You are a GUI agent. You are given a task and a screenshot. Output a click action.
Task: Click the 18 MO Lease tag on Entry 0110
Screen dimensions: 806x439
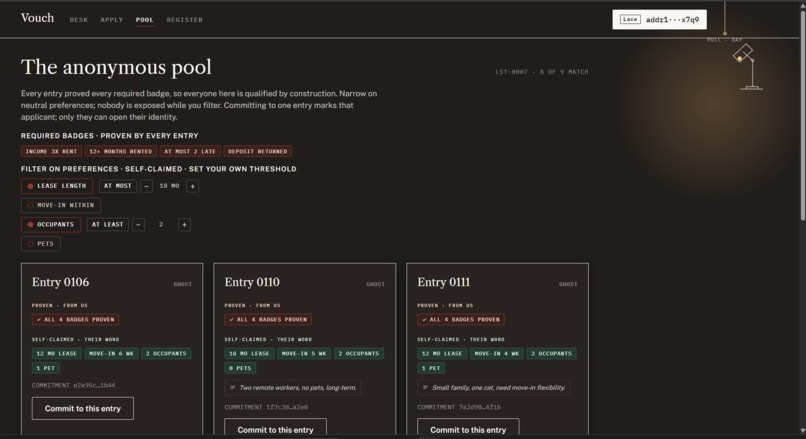[x=249, y=354]
